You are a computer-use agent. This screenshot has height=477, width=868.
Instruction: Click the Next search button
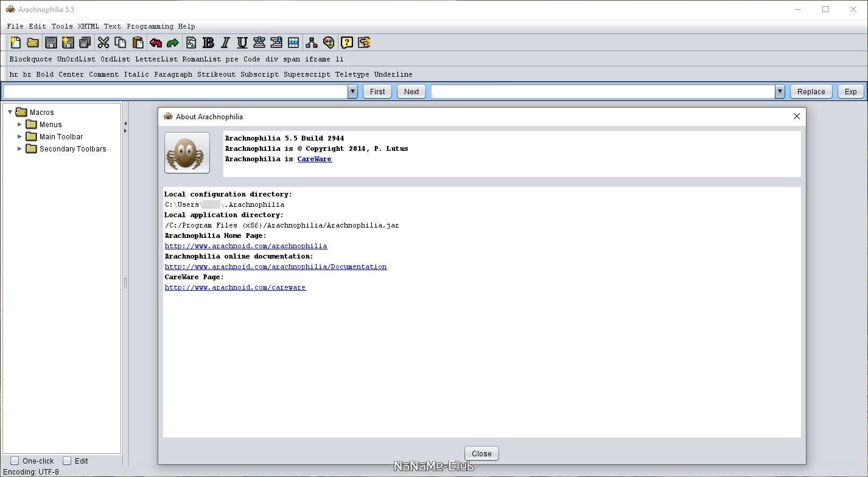click(x=411, y=91)
